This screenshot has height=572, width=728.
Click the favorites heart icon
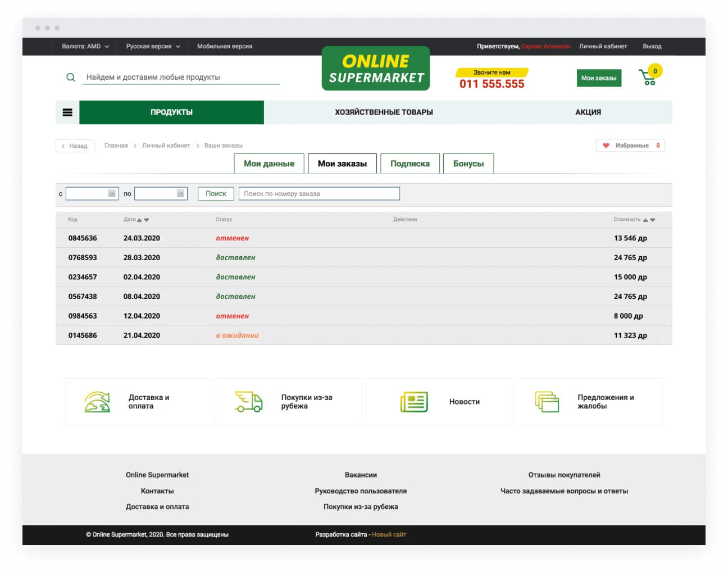pos(606,146)
